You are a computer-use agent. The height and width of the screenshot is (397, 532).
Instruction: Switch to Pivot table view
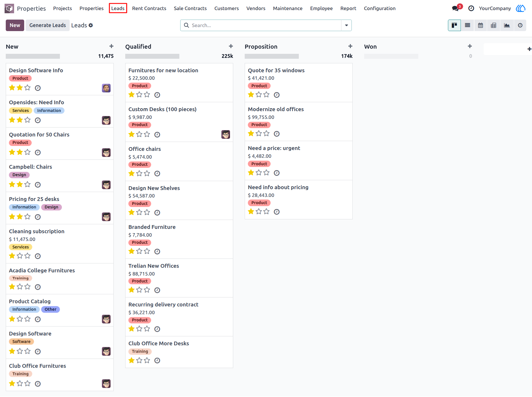pyautogui.click(x=493, y=25)
